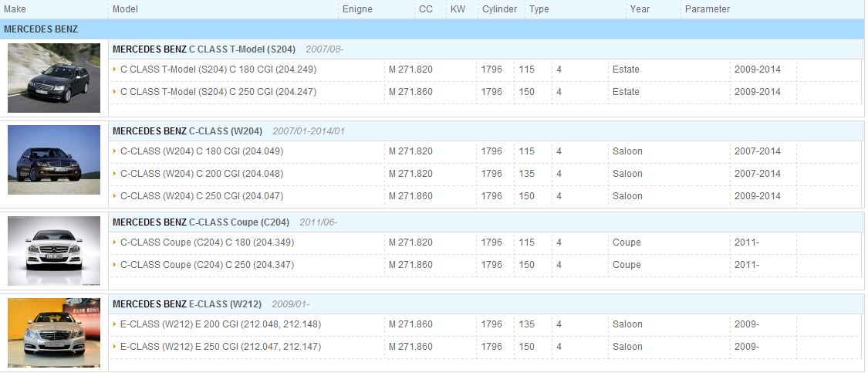This screenshot has width=868, height=373.
Task: Select year 2011- in Coupe C 180 row
Action: (x=747, y=242)
